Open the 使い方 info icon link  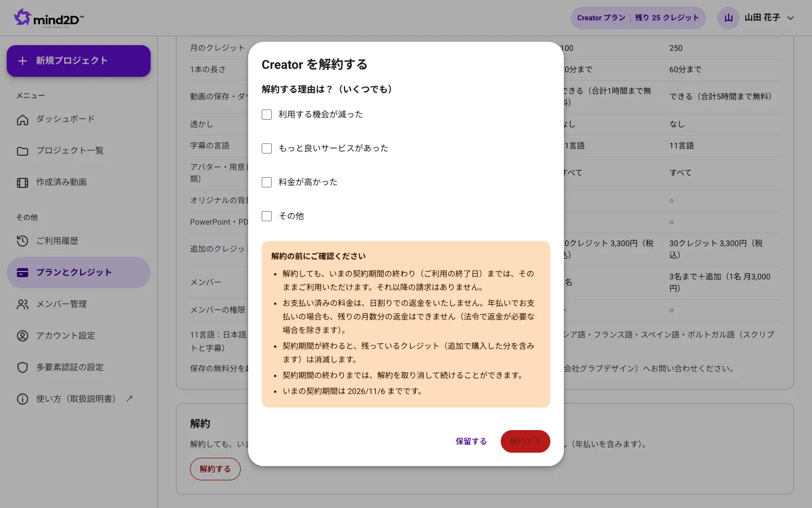23,400
